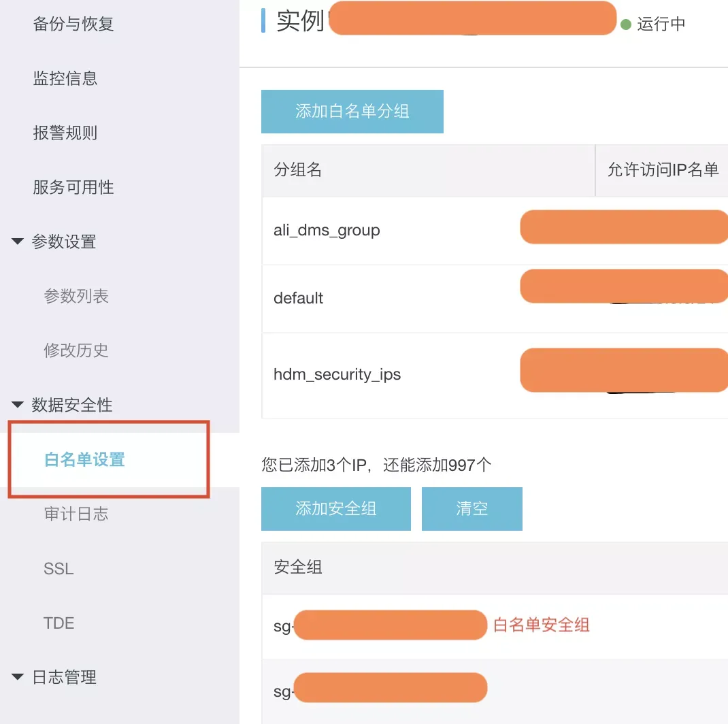The width and height of the screenshot is (728, 724).
Task: Click the ali_dms_group row name
Action: click(327, 231)
